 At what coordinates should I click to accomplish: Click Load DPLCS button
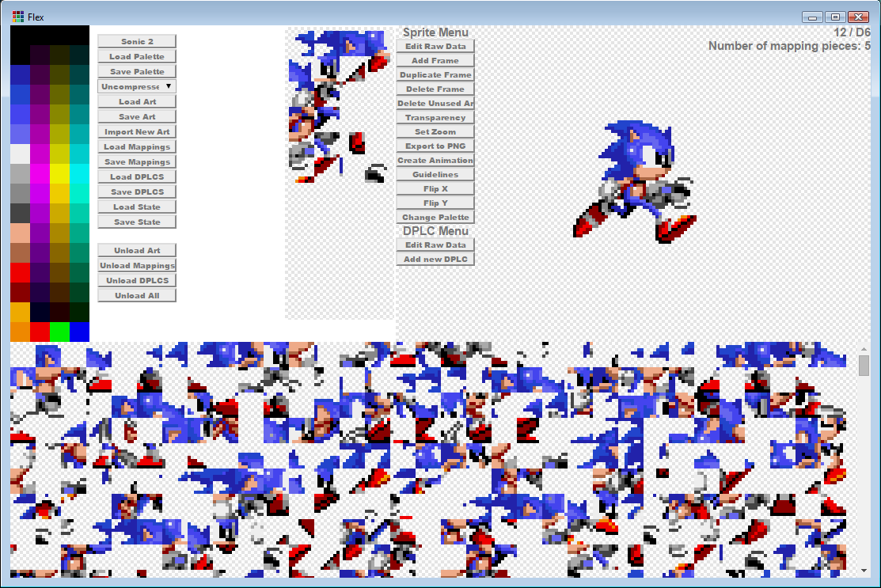click(x=136, y=176)
